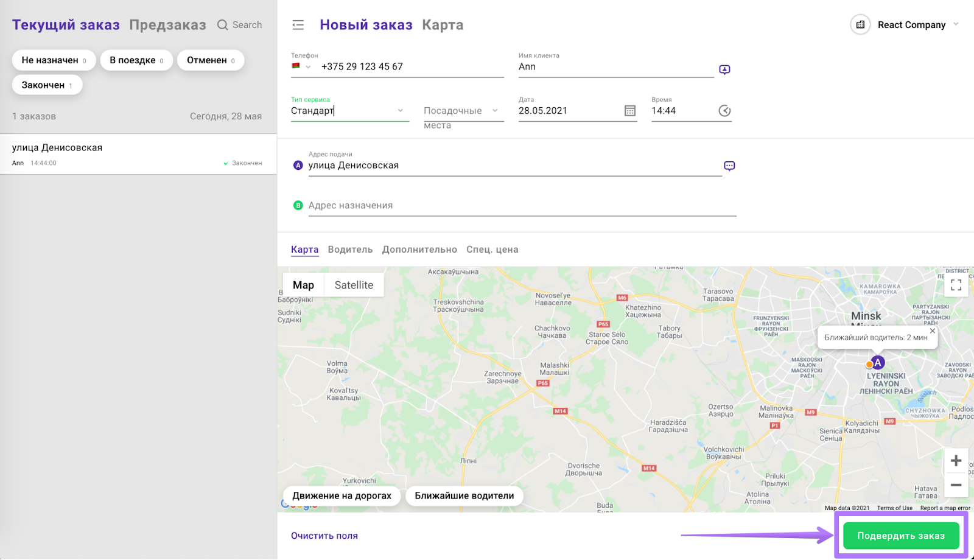Switch to the Водитель tab
The width and height of the screenshot is (974, 560).
click(350, 250)
